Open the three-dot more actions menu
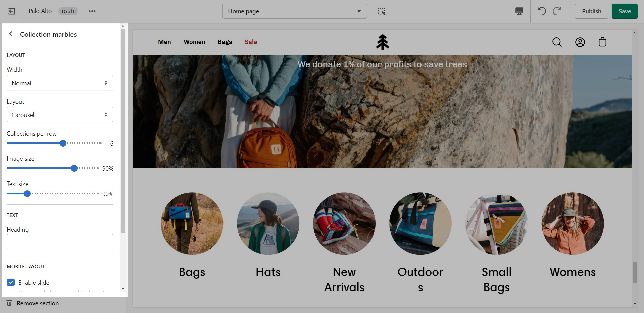The image size is (644, 313). tap(92, 11)
